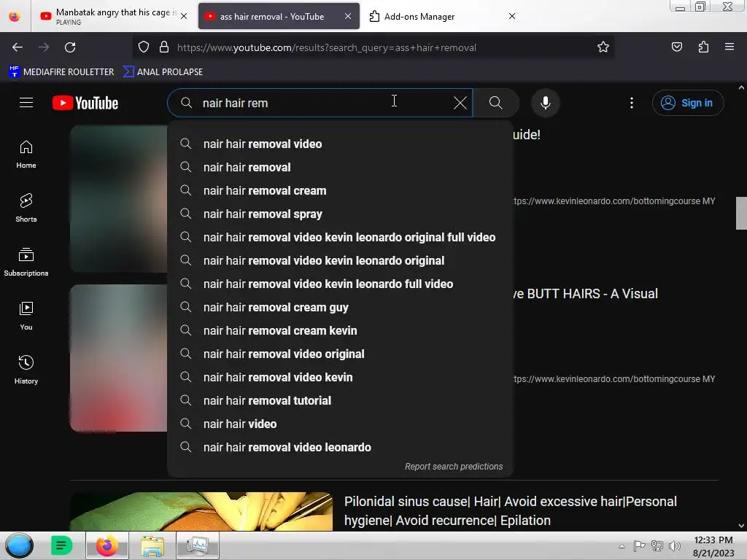
Task: Open History from the sidebar
Action: point(26,370)
